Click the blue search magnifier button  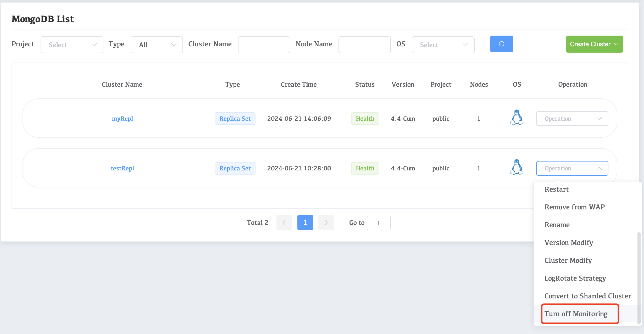pos(502,44)
